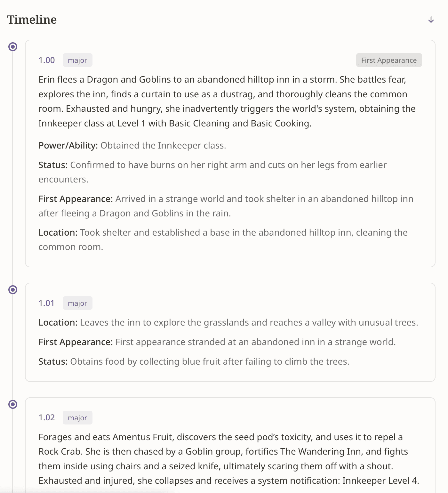Click the Timeline heading
Image resolution: width=448 pixels, height=493 pixels.
(x=32, y=19)
